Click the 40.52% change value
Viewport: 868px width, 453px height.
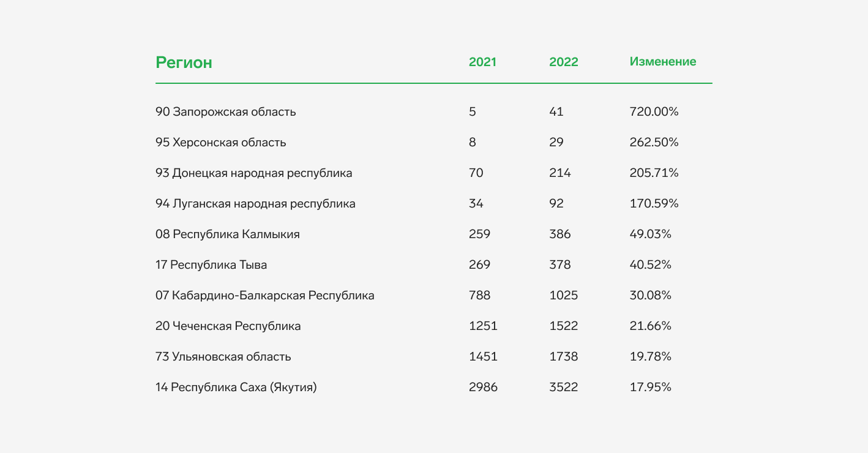click(651, 265)
